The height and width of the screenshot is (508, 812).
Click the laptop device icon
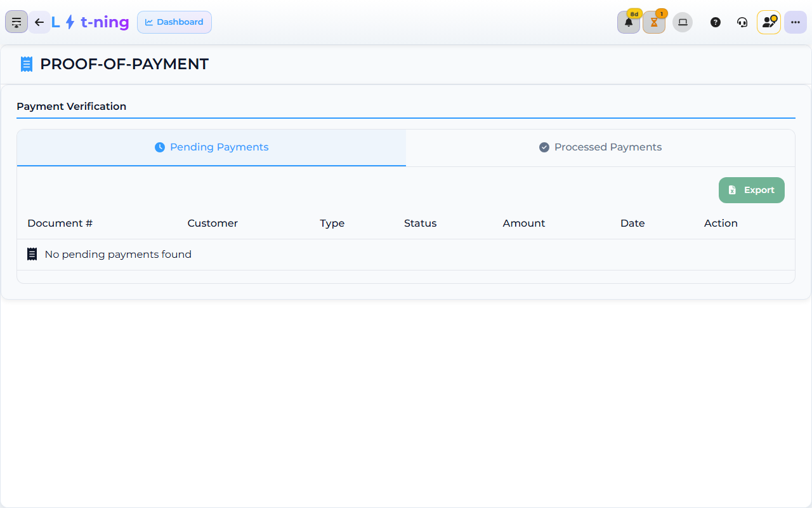pyautogui.click(x=683, y=22)
